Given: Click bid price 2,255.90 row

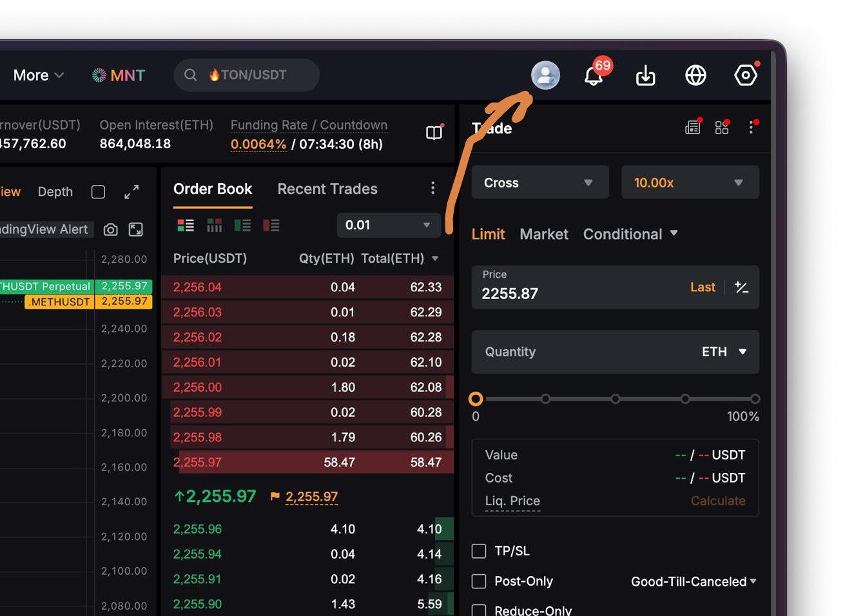Looking at the screenshot, I should point(307,604).
